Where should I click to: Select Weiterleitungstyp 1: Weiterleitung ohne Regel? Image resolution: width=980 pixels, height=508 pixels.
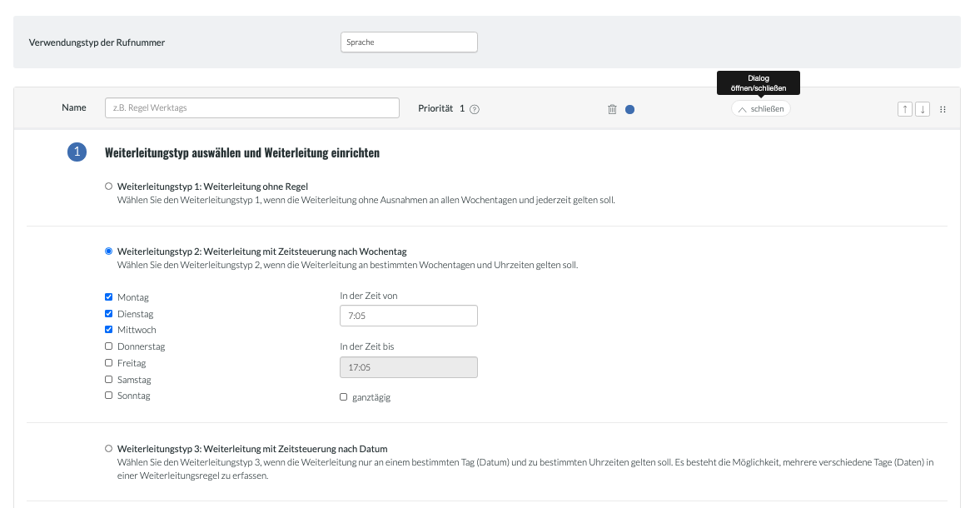[109, 187]
